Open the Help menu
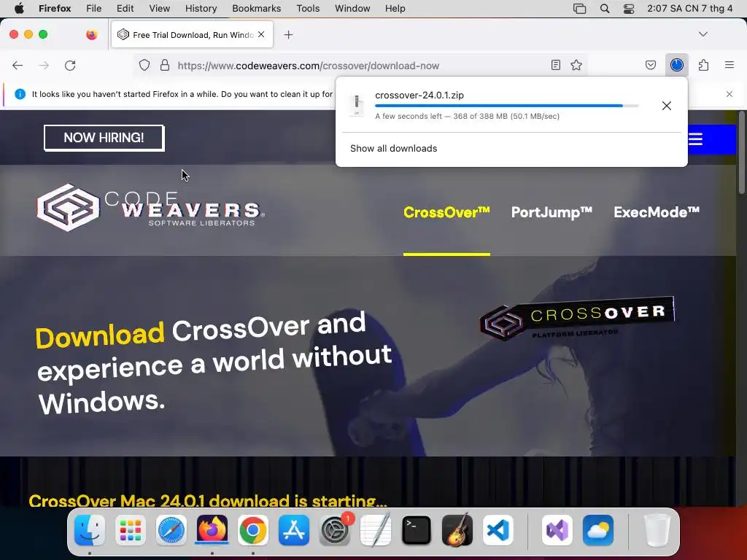Image resolution: width=747 pixels, height=560 pixels. pyautogui.click(x=395, y=9)
